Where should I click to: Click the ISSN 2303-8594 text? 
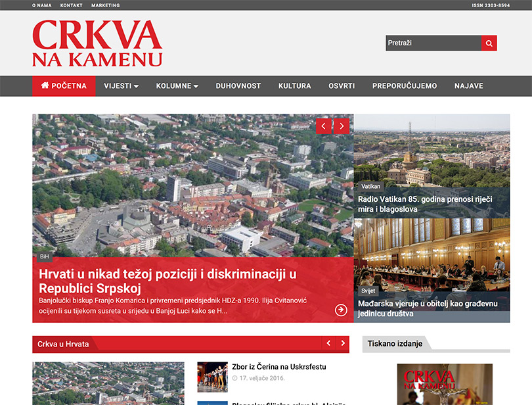(491, 5)
